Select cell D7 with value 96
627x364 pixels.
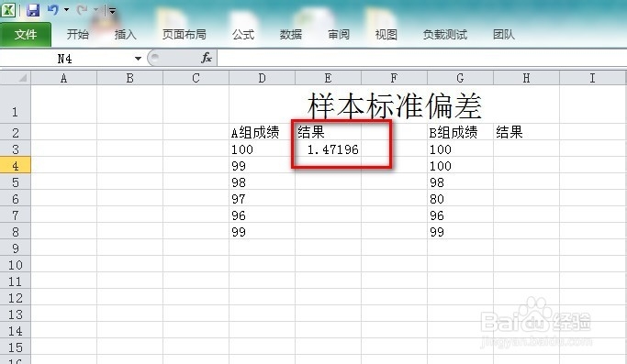[x=262, y=215]
